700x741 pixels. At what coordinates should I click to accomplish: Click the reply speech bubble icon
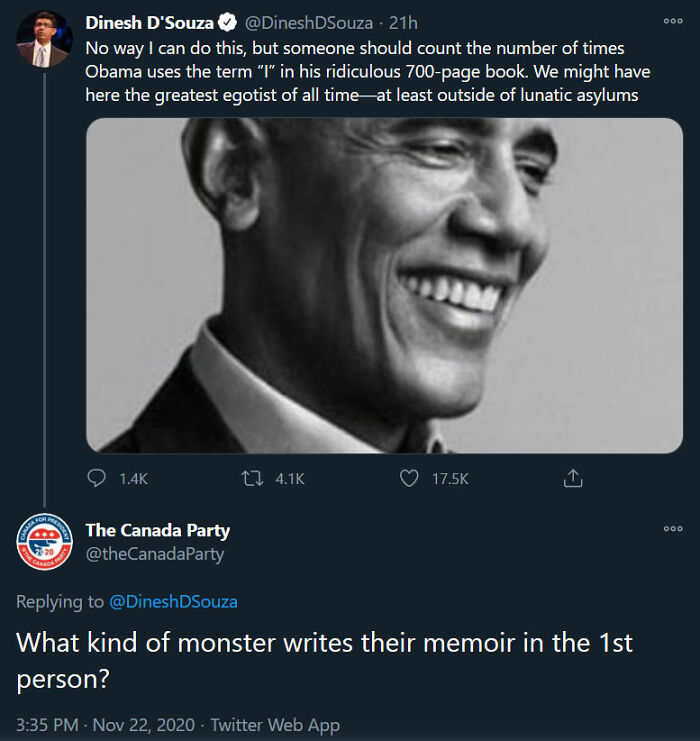coord(97,479)
